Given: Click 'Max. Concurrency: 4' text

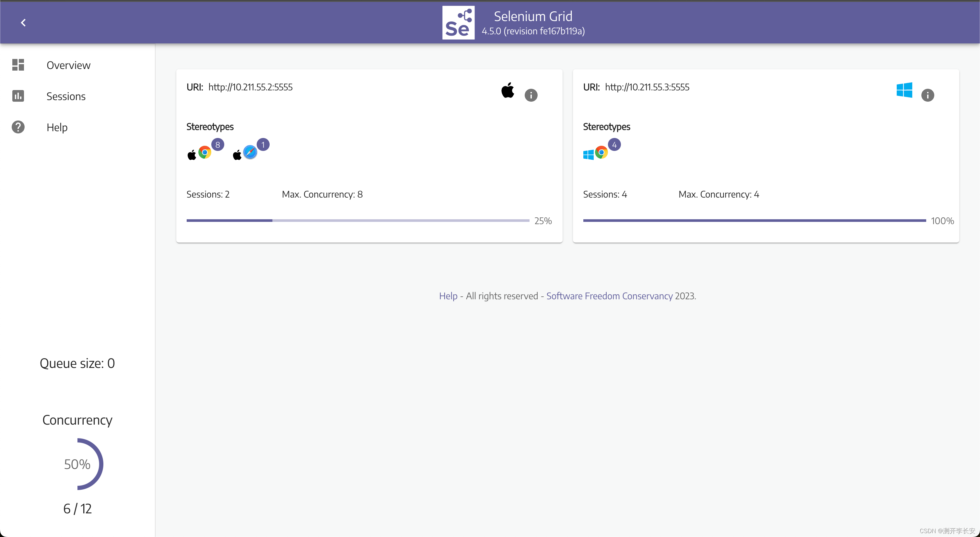Looking at the screenshot, I should click(719, 194).
